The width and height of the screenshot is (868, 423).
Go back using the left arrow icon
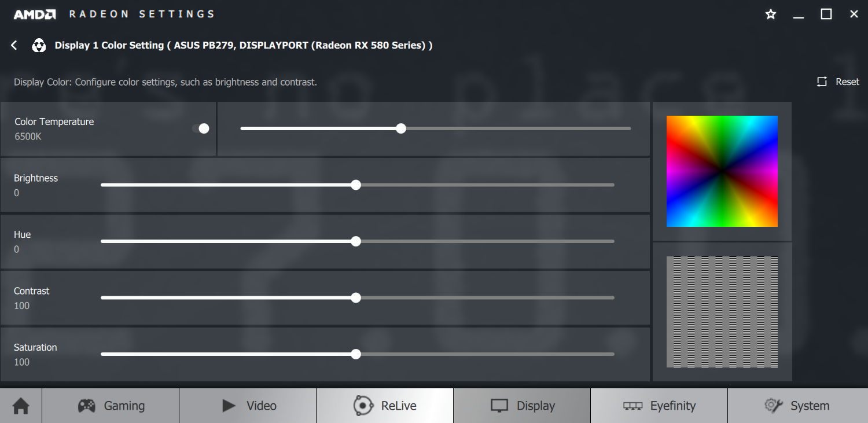[x=14, y=45]
